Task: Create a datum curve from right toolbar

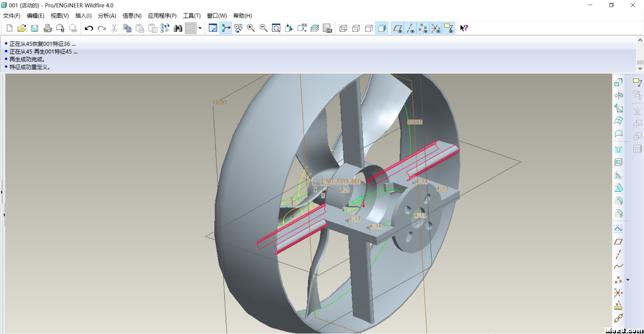Action: pos(619,267)
